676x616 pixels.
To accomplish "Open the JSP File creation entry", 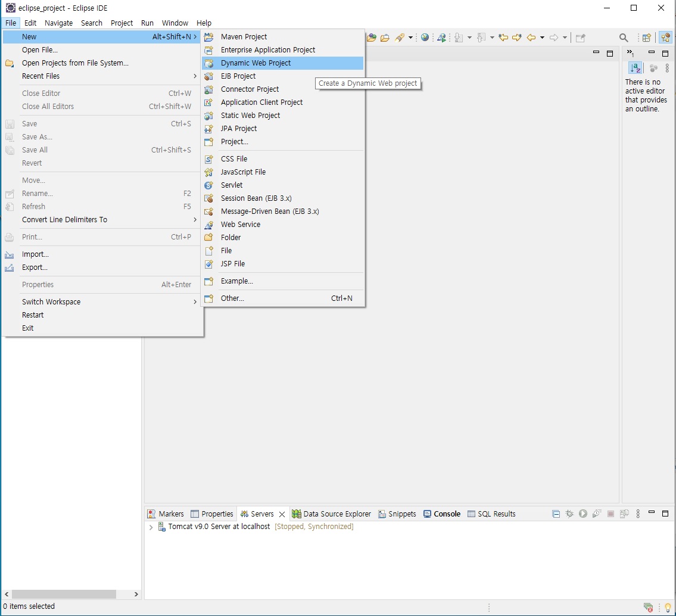I will point(282,263).
